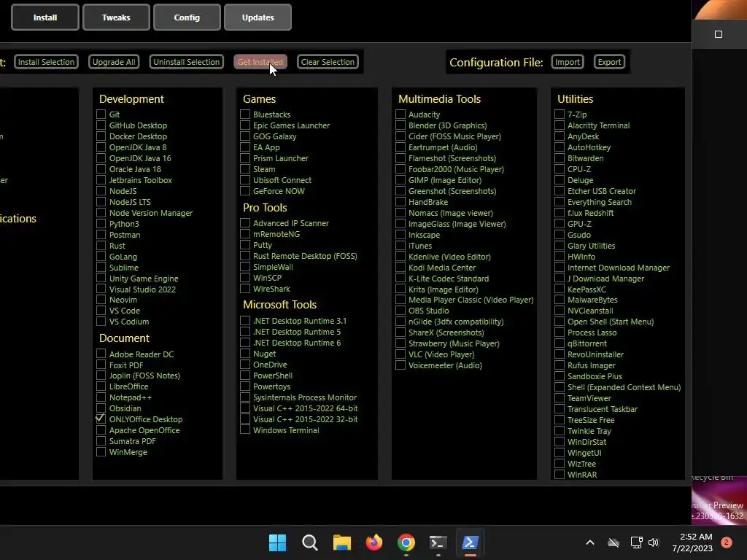This screenshot has width=747, height=560.
Task: Click the Install Selection button
Action: click(46, 62)
